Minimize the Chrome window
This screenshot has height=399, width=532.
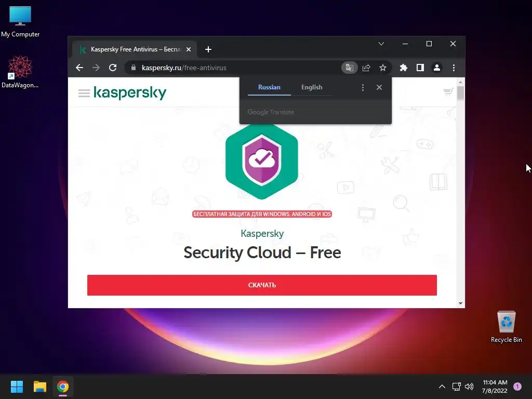pyautogui.click(x=405, y=44)
